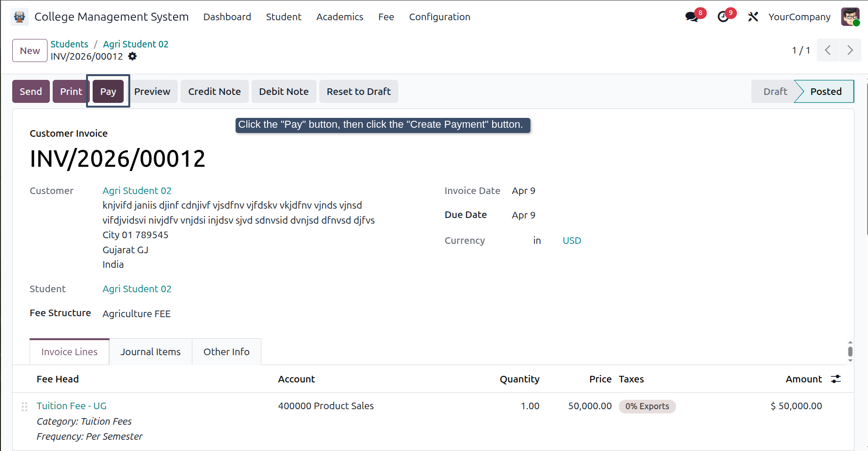Screen dimensions: 868x451
Task: Open the YourCompany company switcher
Action: click(x=799, y=17)
